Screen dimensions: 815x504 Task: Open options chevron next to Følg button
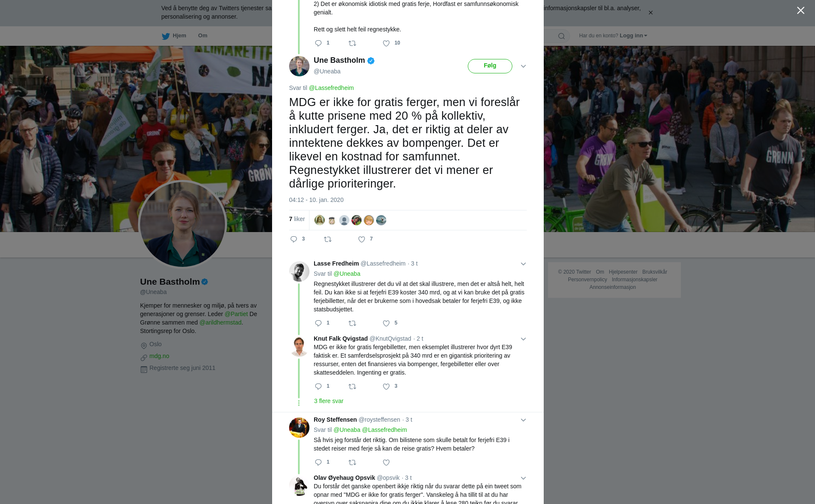click(x=523, y=66)
